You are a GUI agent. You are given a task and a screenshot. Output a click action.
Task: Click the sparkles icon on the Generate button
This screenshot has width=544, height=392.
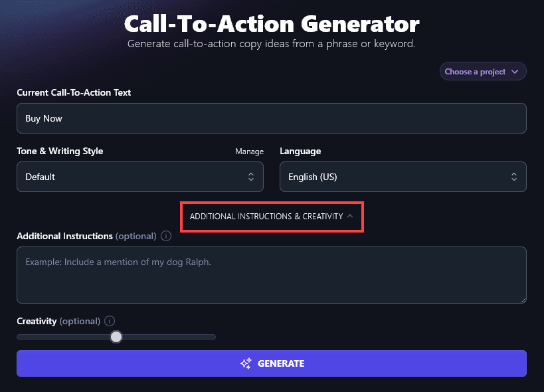(245, 363)
